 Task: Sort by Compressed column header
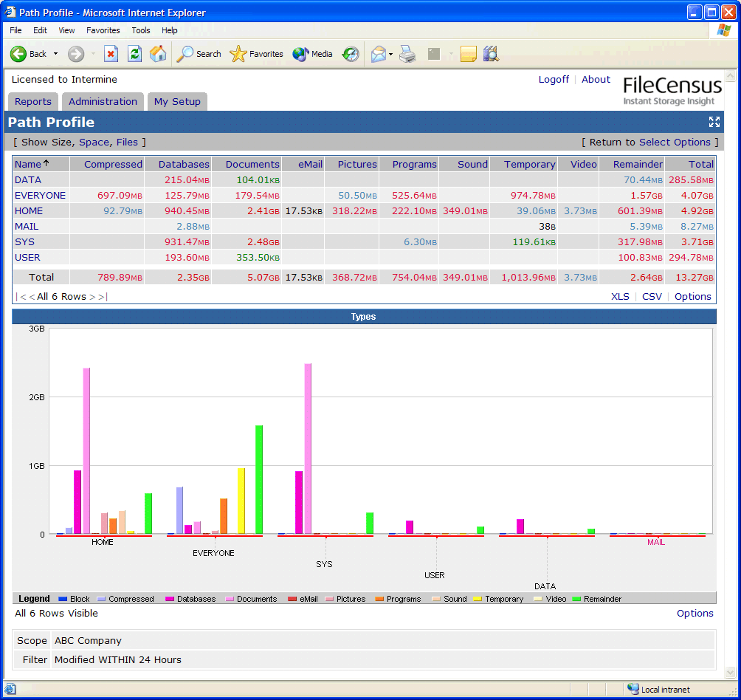point(113,164)
